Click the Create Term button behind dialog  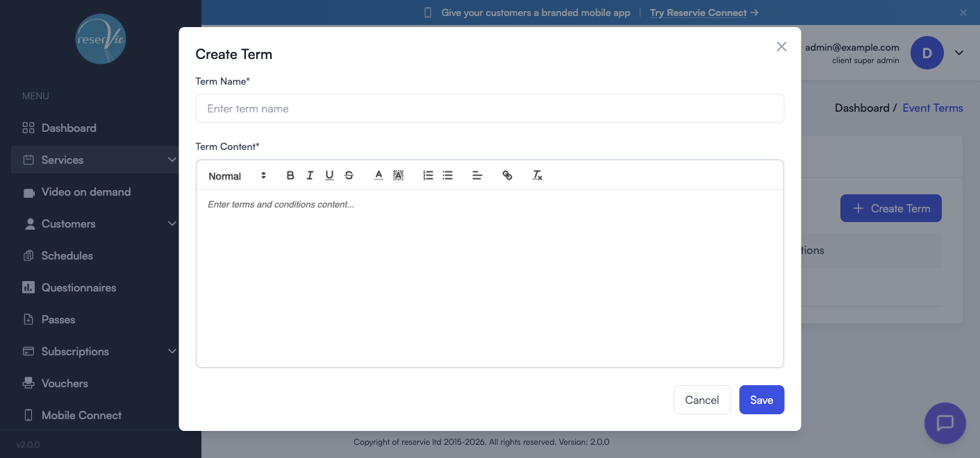(x=891, y=208)
